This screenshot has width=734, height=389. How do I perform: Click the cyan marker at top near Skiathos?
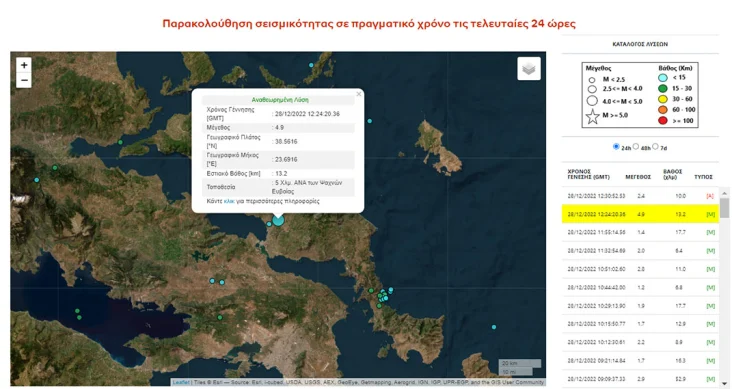point(311,65)
